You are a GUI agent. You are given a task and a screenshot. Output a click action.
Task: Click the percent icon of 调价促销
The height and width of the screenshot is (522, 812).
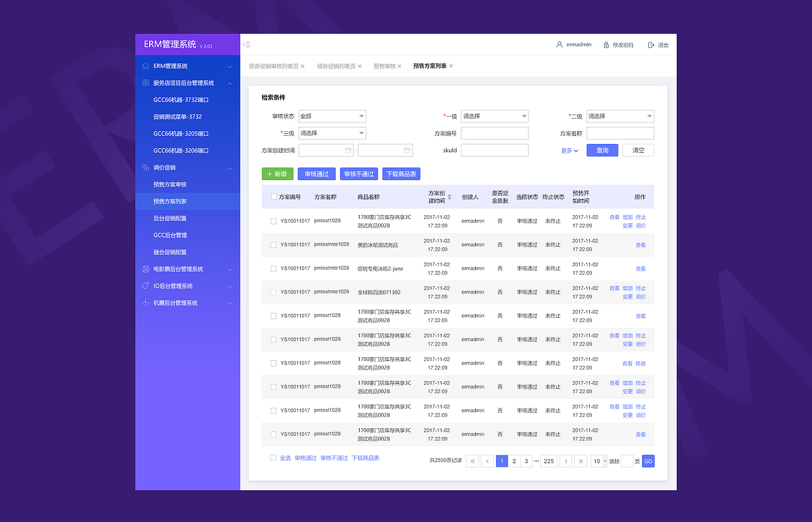pyautogui.click(x=146, y=167)
